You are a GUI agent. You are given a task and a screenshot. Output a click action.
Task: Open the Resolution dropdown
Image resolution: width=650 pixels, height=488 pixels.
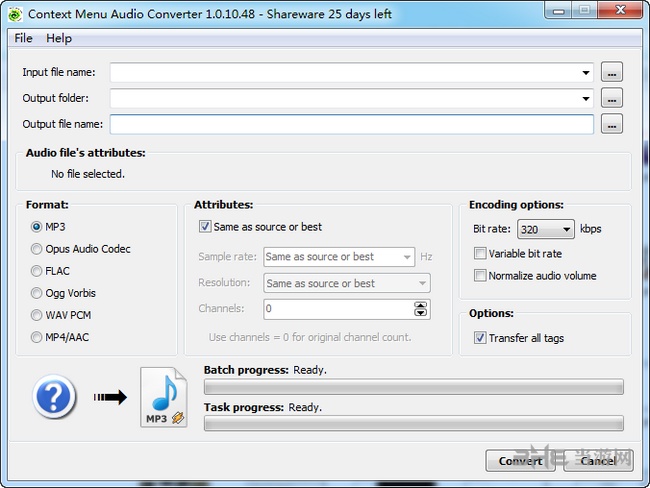click(x=347, y=283)
